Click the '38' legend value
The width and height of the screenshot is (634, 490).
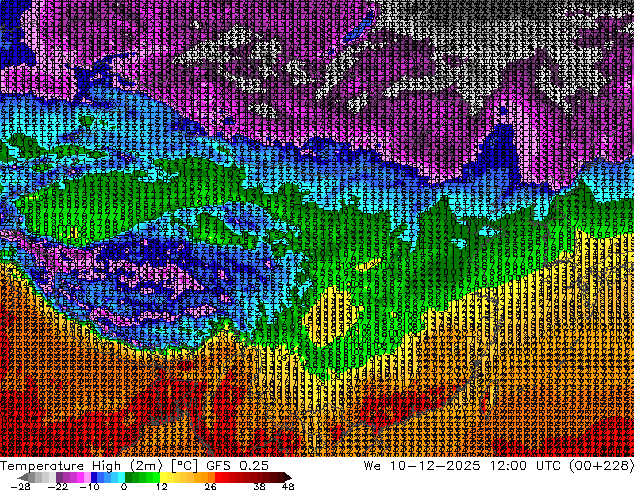[x=259, y=486]
